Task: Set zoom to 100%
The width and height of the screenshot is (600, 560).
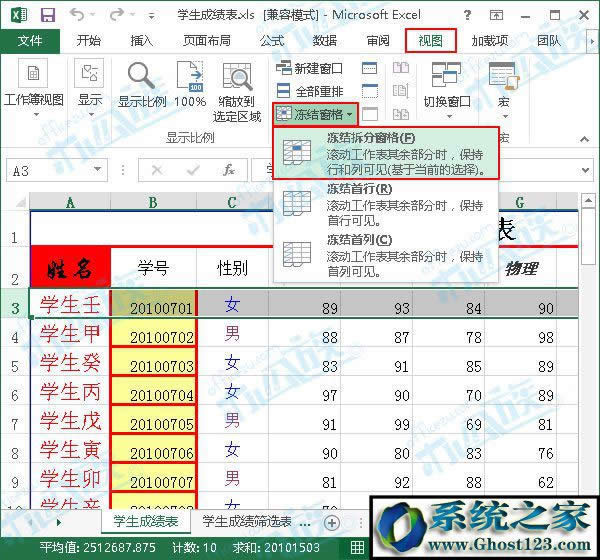Action: tap(190, 85)
